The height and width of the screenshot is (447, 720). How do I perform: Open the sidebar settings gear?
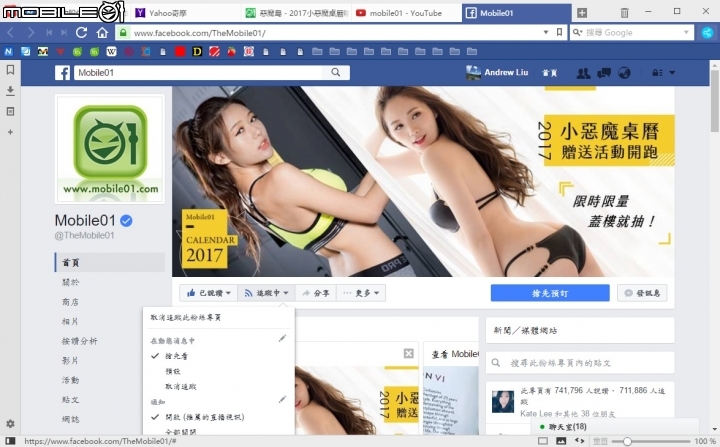pos(10,424)
